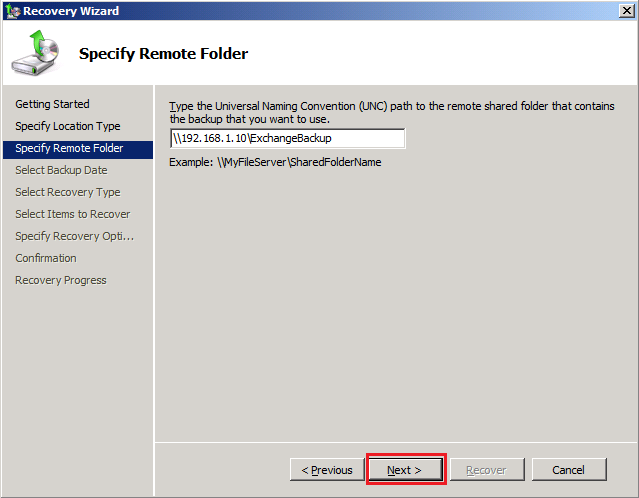Screen dimensions: 639x498
Task: Go to the Confirmation step
Action: (x=45, y=258)
